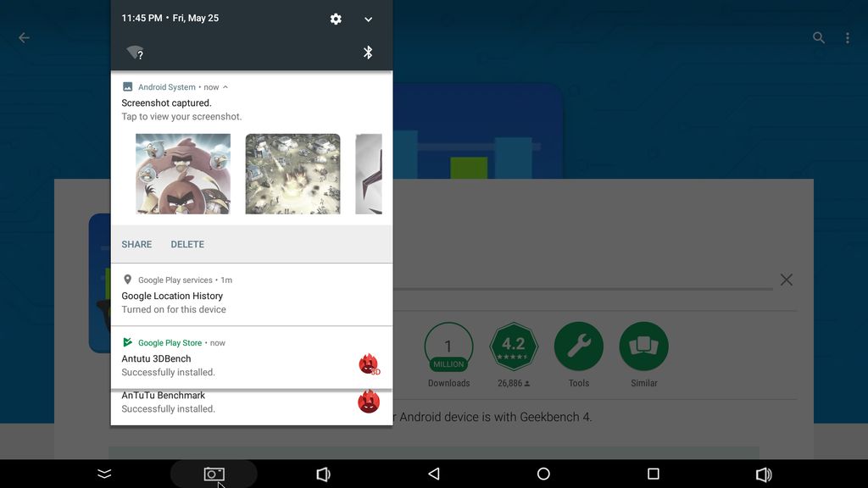Take a screenshot using the nav bar

(x=214, y=474)
